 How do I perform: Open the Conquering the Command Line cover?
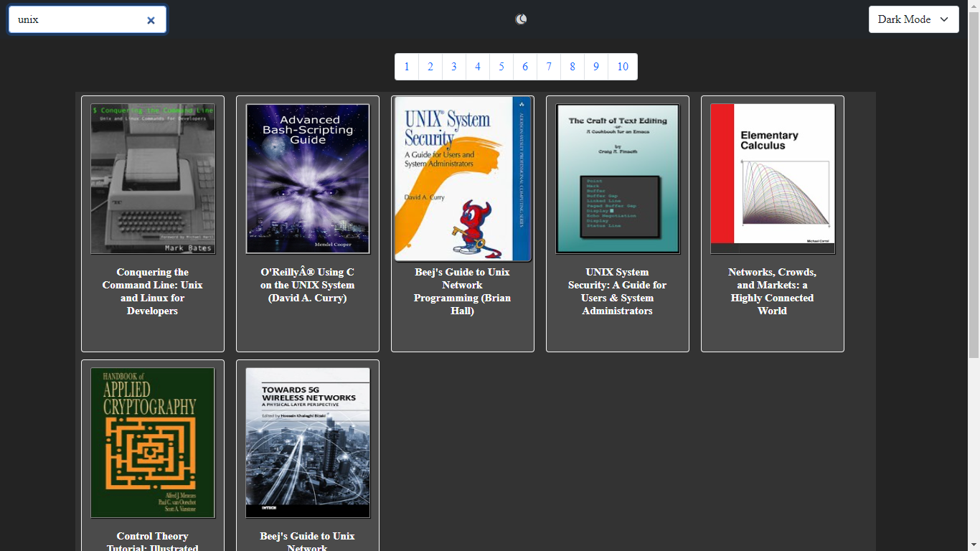tap(153, 179)
